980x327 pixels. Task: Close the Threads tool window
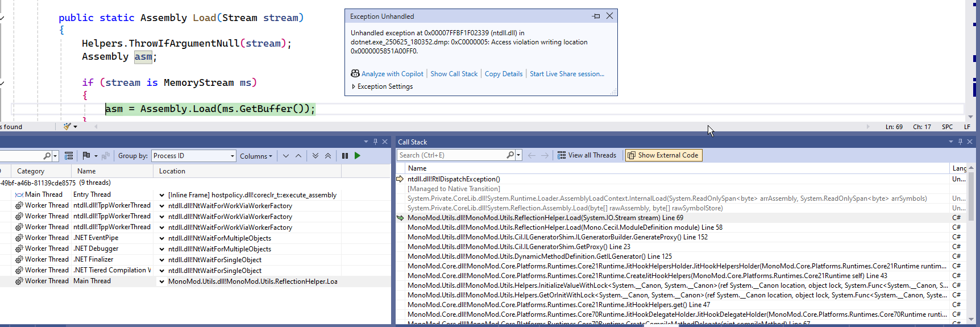(x=385, y=142)
